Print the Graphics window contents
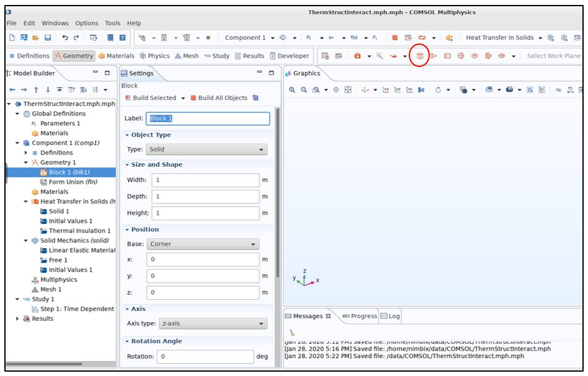This screenshot has height=376, width=588. [x=509, y=90]
